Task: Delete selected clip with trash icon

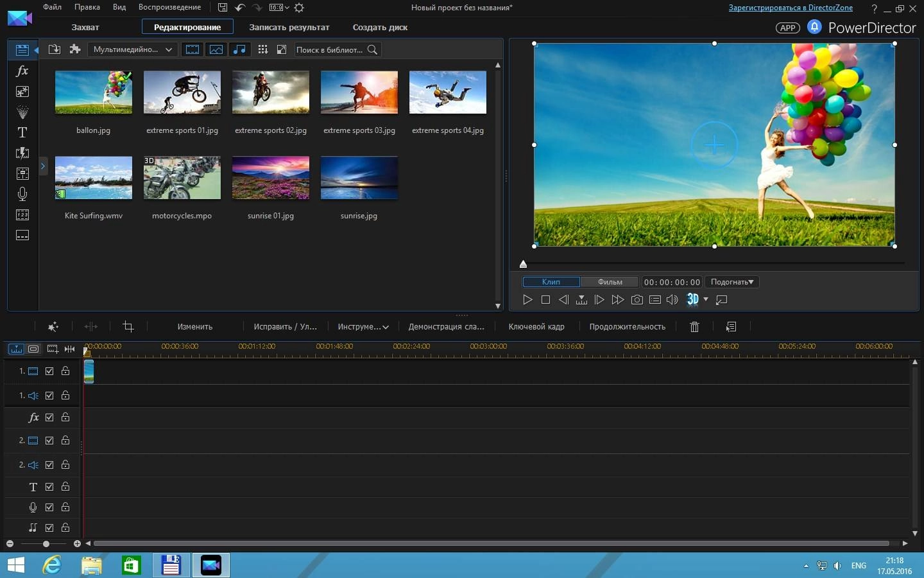Action: coord(694,327)
